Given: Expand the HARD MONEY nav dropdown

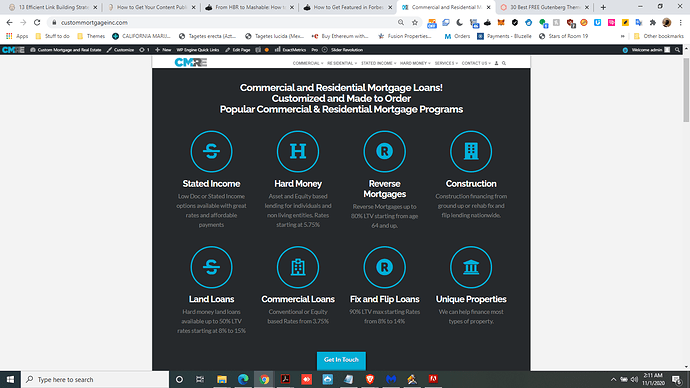Looking at the screenshot, I should 415,63.
